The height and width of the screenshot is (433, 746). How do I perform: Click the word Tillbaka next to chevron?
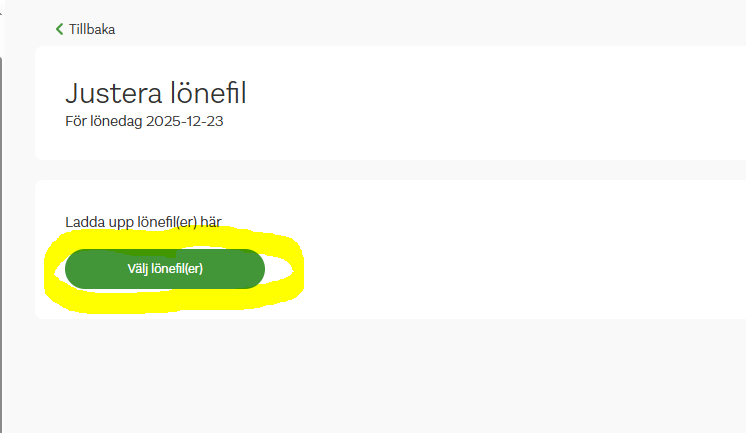pyautogui.click(x=92, y=29)
